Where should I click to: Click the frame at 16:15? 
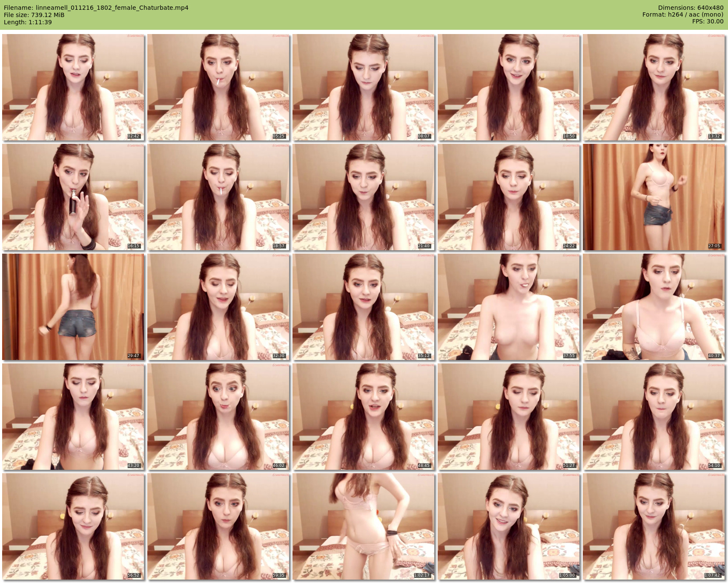point(73,197)
